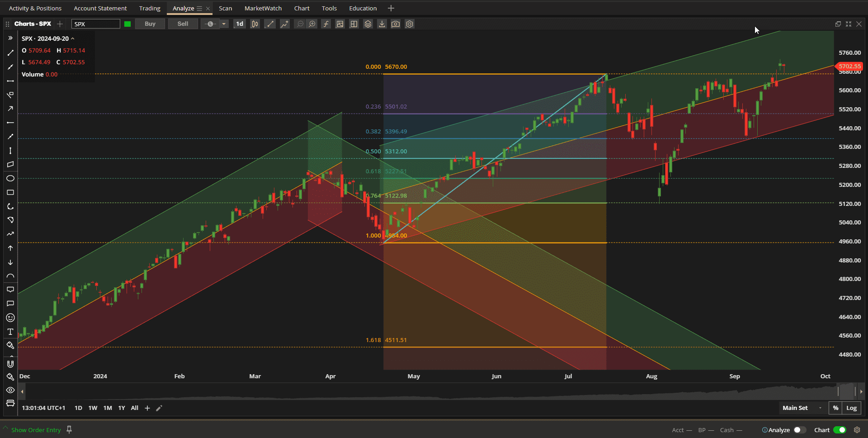Toggle drawings visibility eye icon

point(10,390)
